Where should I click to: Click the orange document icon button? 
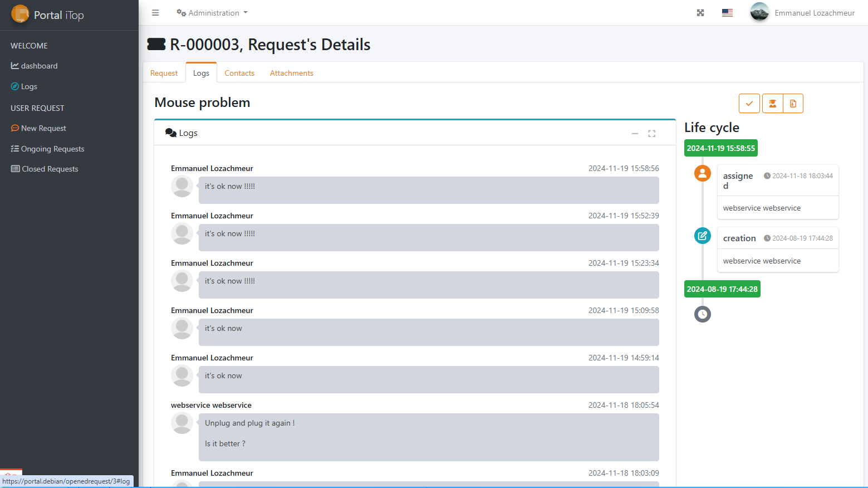pyautogui.click(x=793, y=104)
